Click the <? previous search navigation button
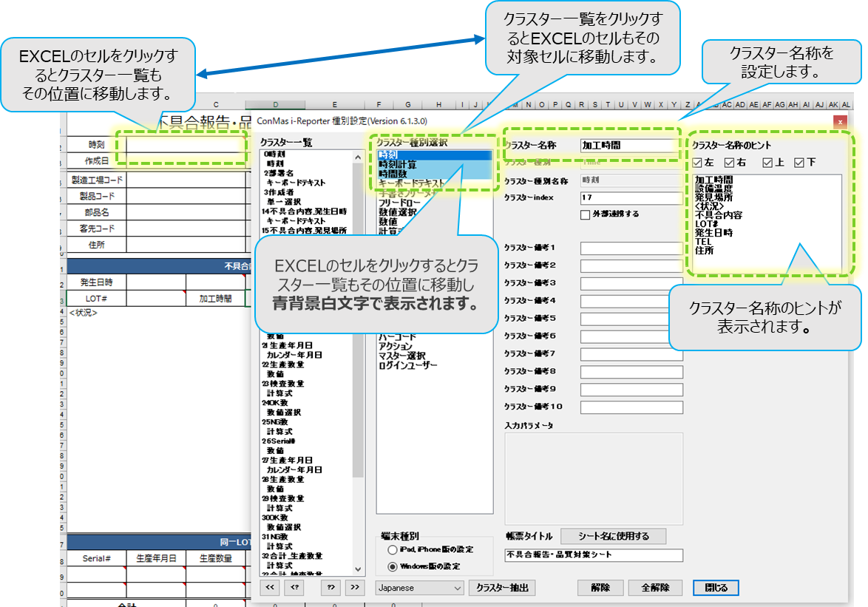Viewport: 868px width, 607px height. click(x=295, y=587)
